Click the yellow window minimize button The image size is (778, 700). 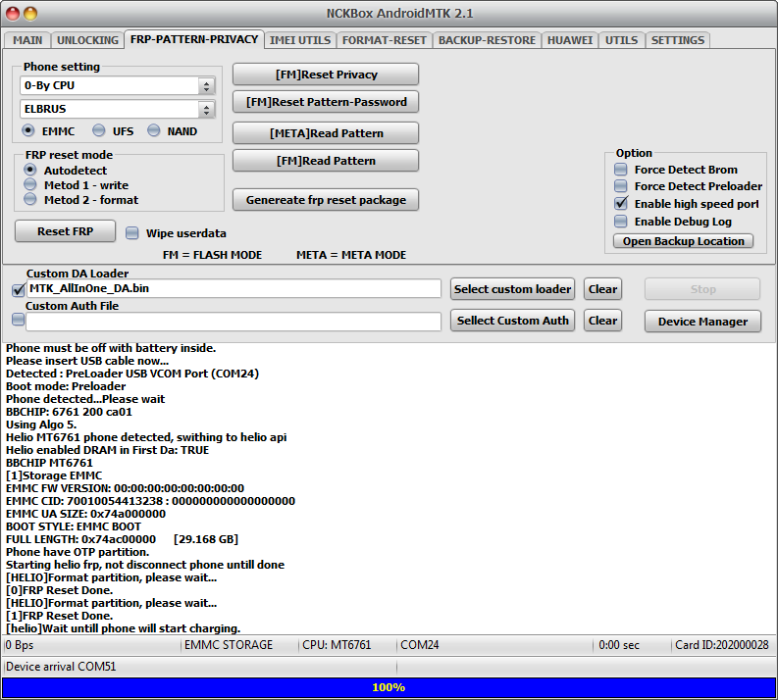pos(30,14)
